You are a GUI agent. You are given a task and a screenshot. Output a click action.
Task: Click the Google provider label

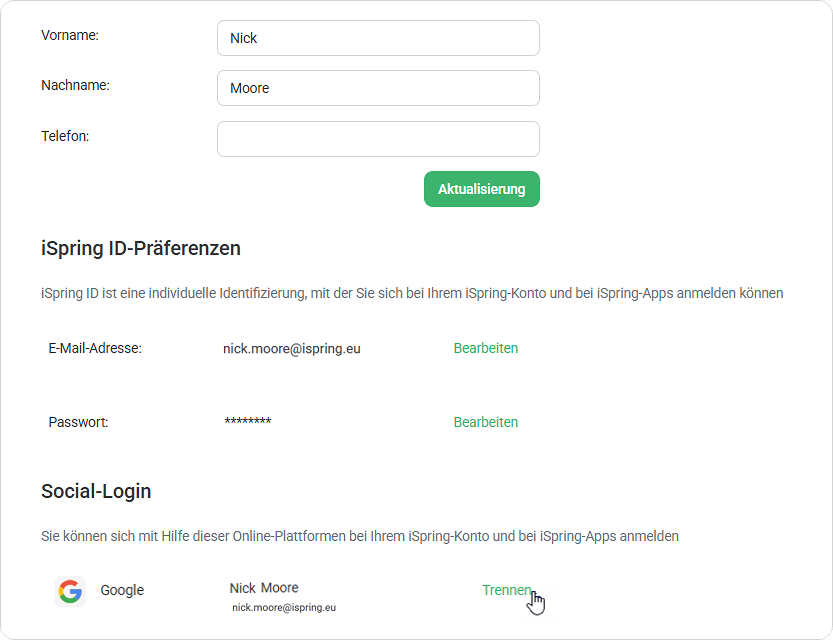pos(122,590)
